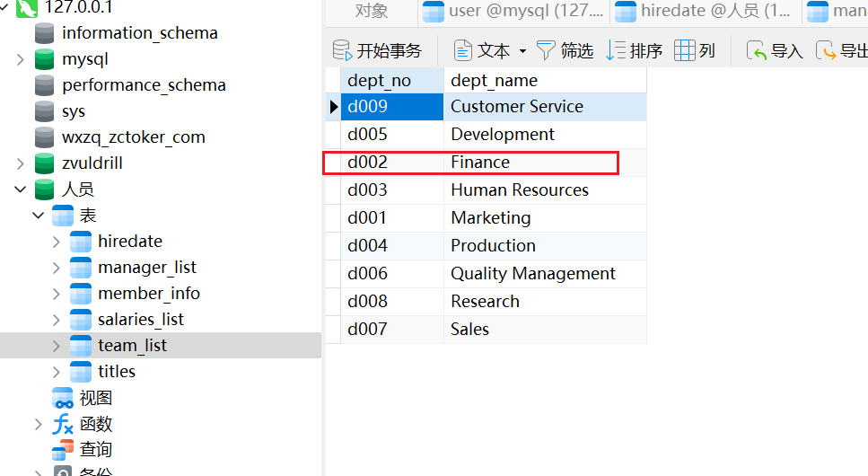Select the d006 cell

coord(392,274)
